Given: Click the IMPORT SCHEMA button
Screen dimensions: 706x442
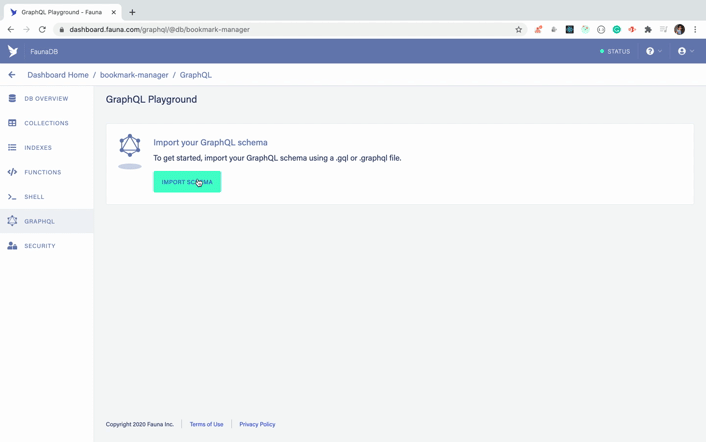Looking at the screenshot, I should point(187,182).
